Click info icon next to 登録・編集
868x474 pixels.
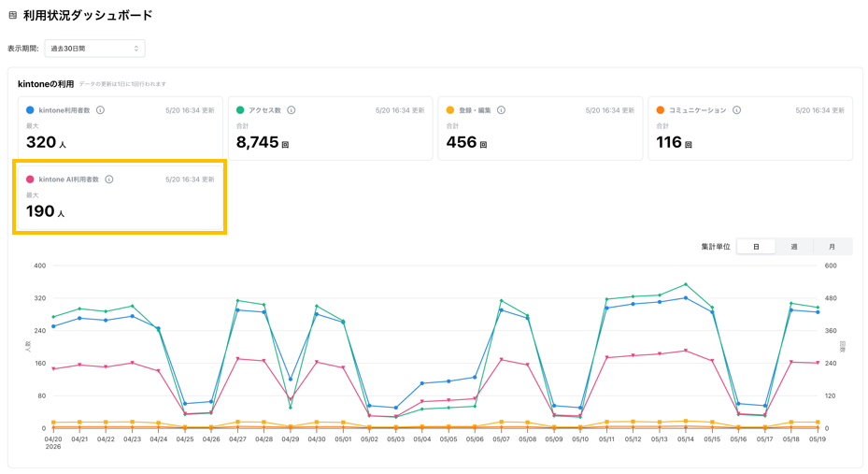(x=501, y=110)
